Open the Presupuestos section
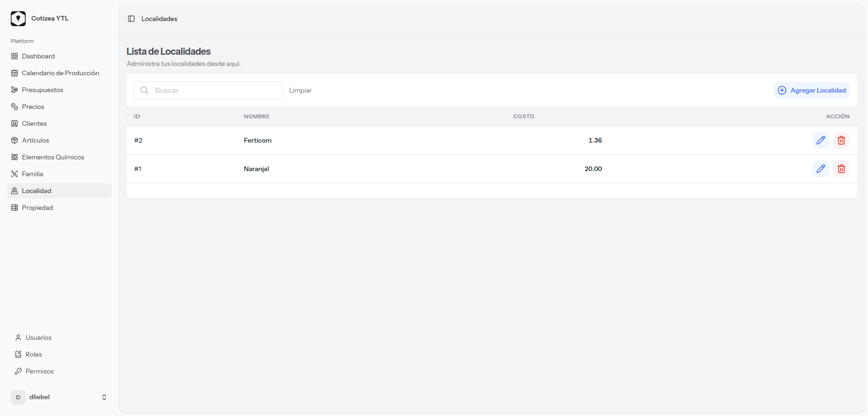The image size is (868, 416). click(x=42, y=90)
